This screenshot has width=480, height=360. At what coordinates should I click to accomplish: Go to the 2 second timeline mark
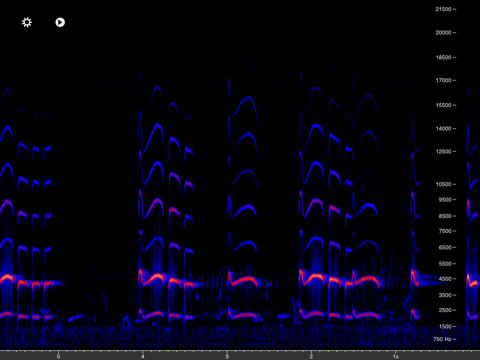coord(311,356)
